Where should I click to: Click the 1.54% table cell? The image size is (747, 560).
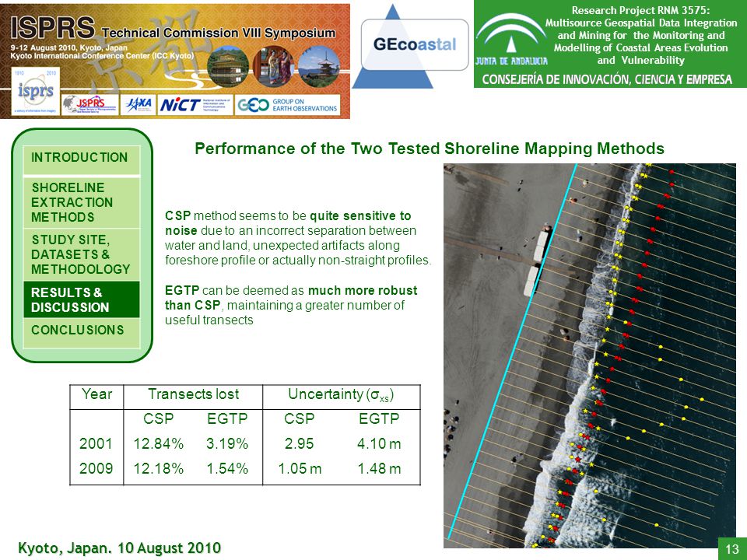click(x=227, y=468)
